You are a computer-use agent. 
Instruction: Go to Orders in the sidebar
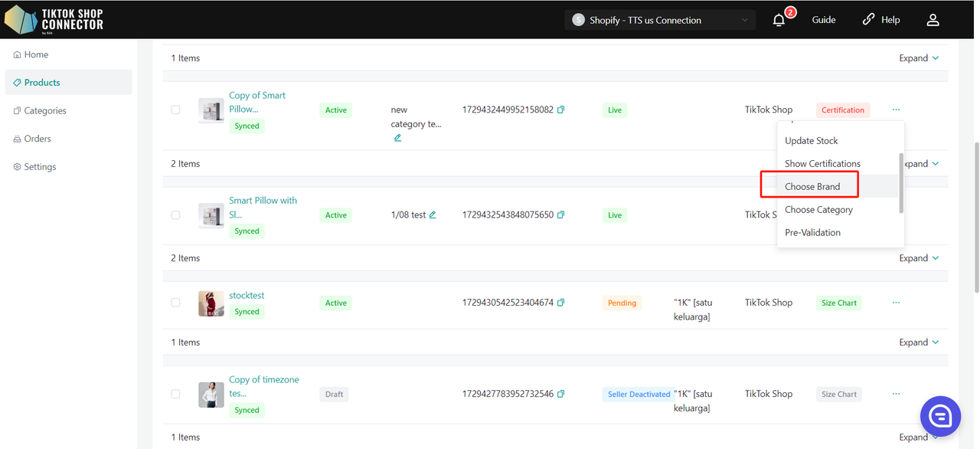pos(38,139)
